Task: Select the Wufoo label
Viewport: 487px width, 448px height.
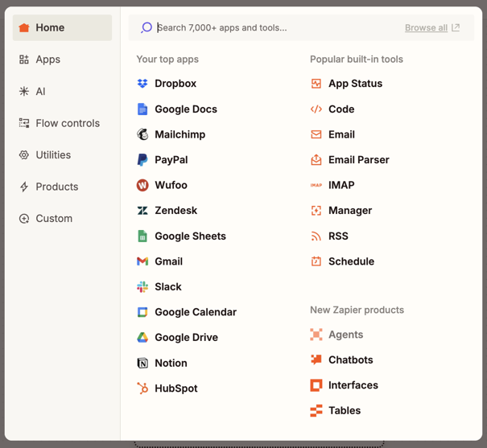Action: (171, 185)
